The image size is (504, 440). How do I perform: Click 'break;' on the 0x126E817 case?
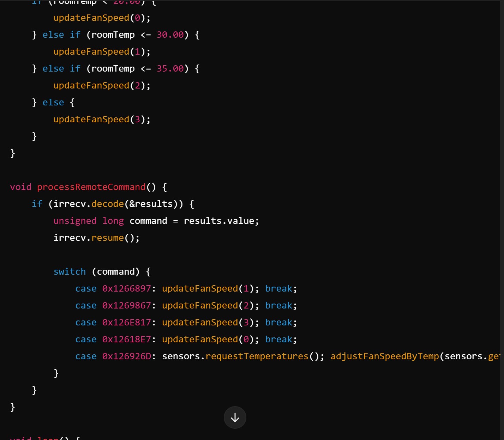pyautogui.click(x=281, y=322)
